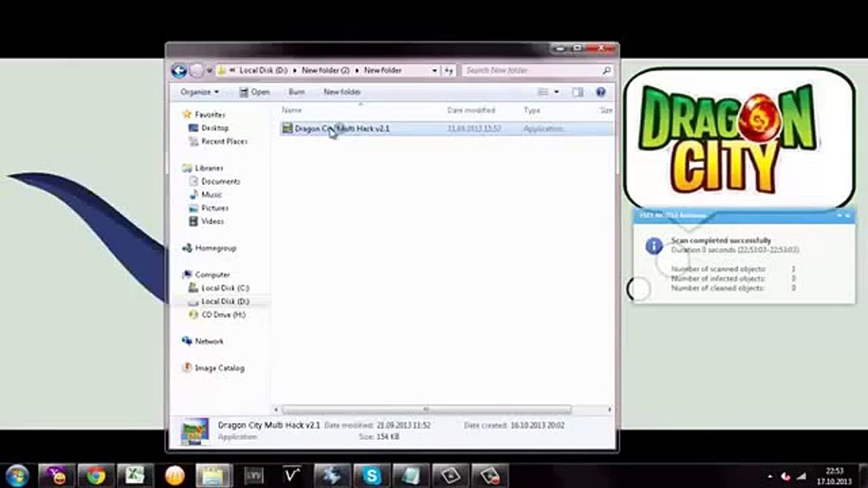The height and width of the screenshot is (488, 868).
Task: Go back with the Explorer Back arrow
Action: tap(179, 70)
